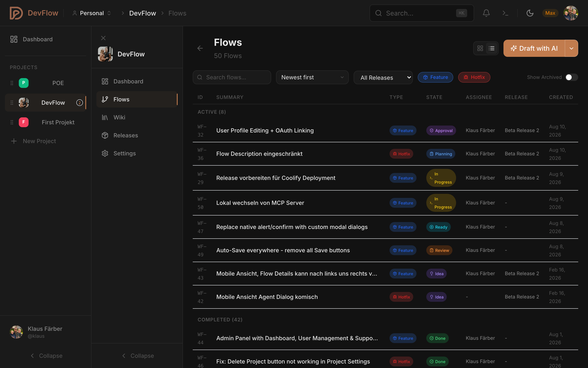The height and width of the screenshot is (368, 588).
Task: Open the Newest first sort dropdown
Action: pos(312,77)
